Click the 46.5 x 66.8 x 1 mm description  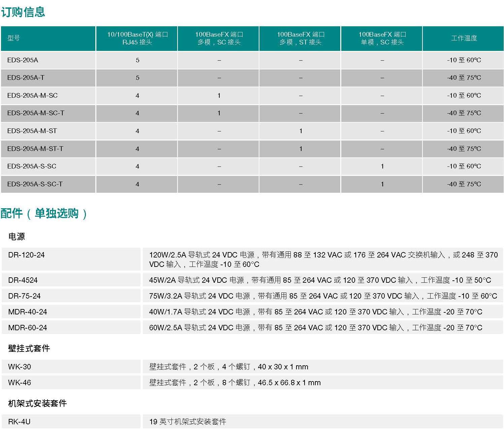click(x=235, y=382)
